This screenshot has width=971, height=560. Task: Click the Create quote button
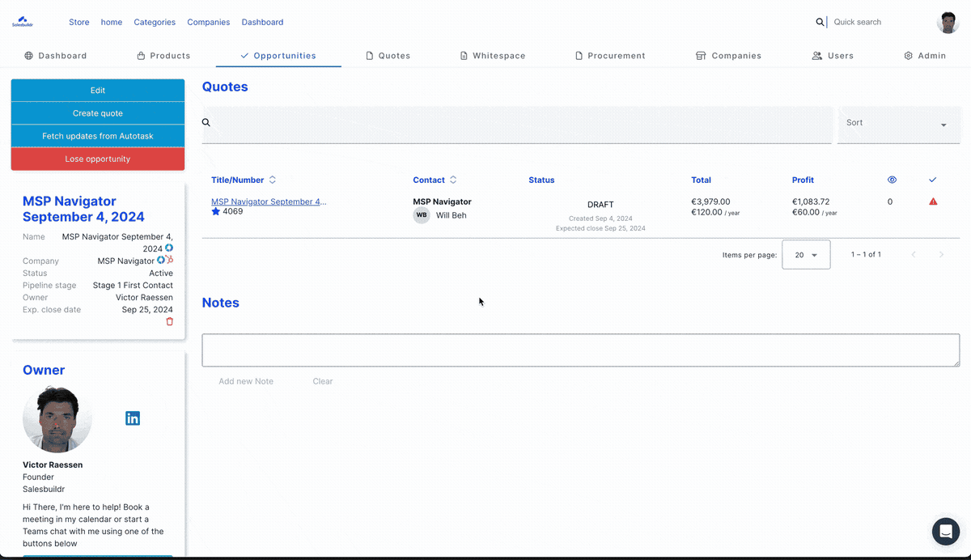tap(98, 113)
